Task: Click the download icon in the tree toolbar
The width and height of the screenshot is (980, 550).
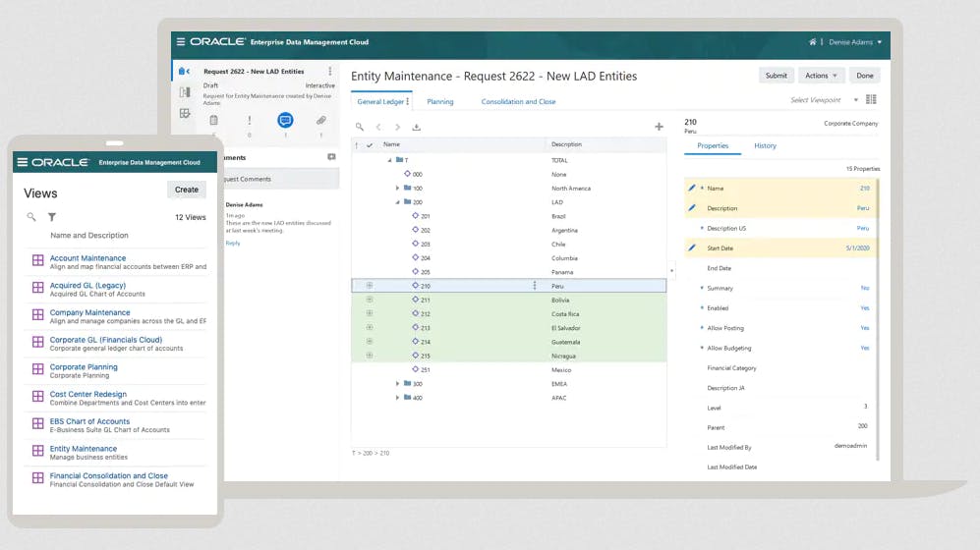Action: click(x=416, y=127)
